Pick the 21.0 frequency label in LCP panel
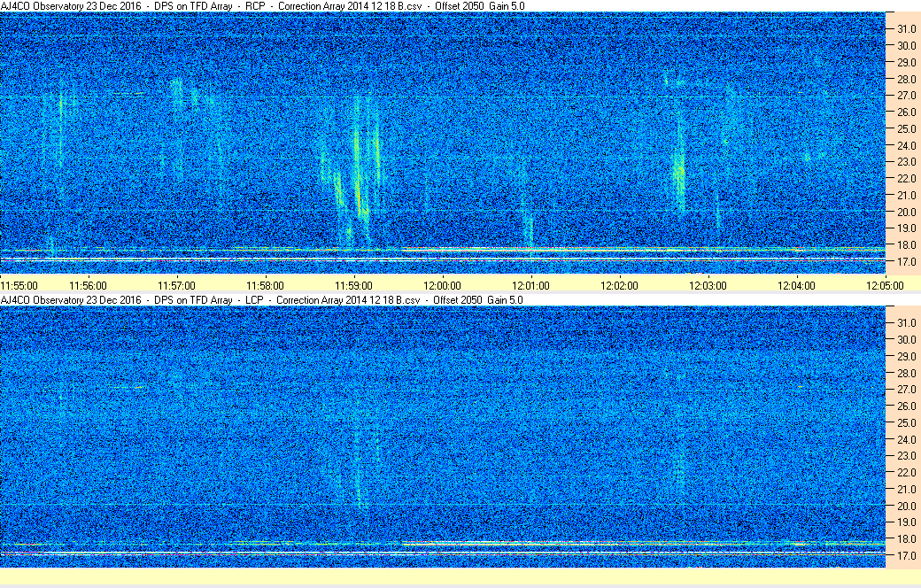921x588 pixels. click(906, 490)
